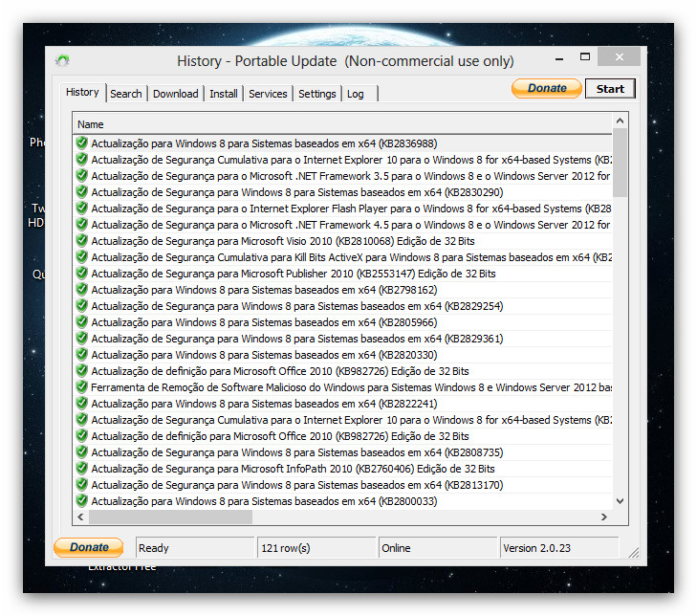The width and height of the screenshot is (697, 616).
Task: Click the 'Ready' status field
Action: coord(195,547)
